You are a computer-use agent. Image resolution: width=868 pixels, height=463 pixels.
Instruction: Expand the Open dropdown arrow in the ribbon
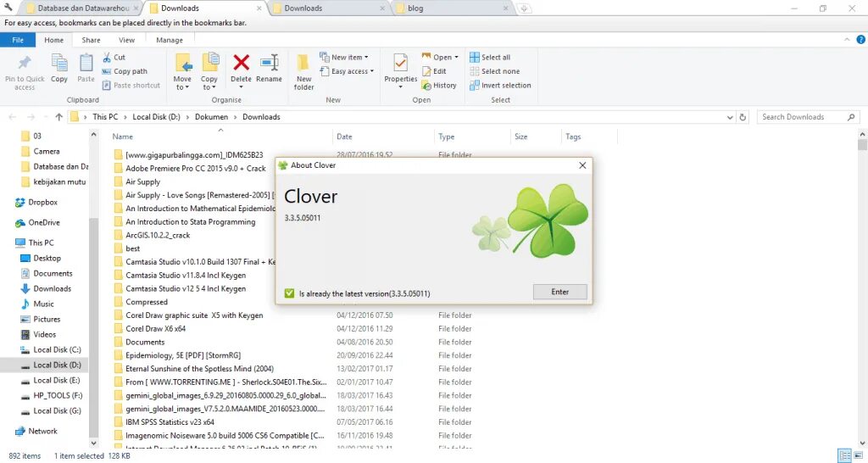456,57
